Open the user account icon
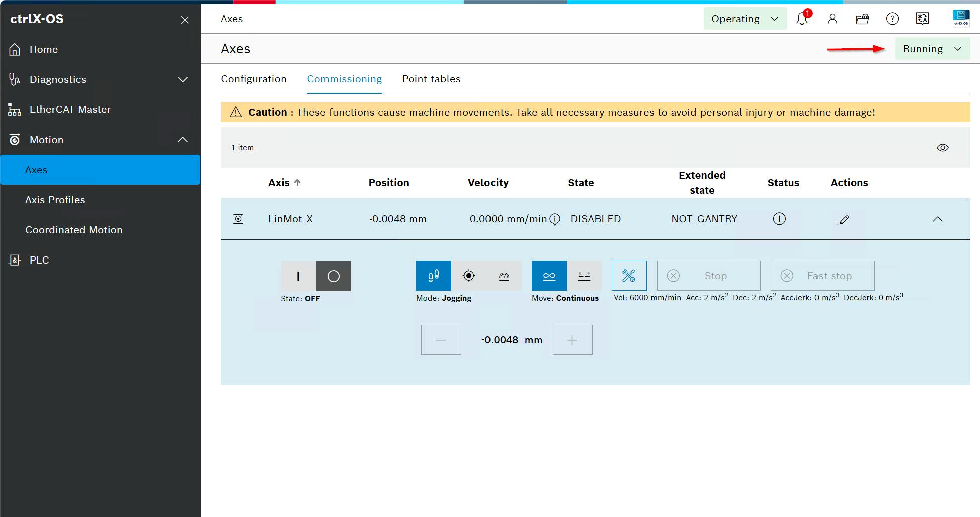 point(832,19)
